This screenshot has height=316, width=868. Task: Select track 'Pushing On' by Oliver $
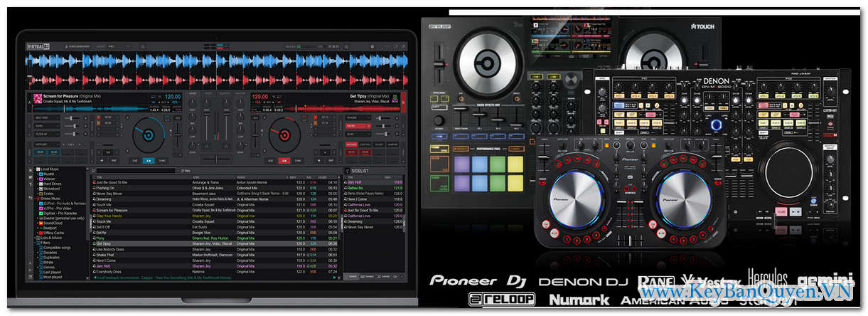tap(215, 188)
